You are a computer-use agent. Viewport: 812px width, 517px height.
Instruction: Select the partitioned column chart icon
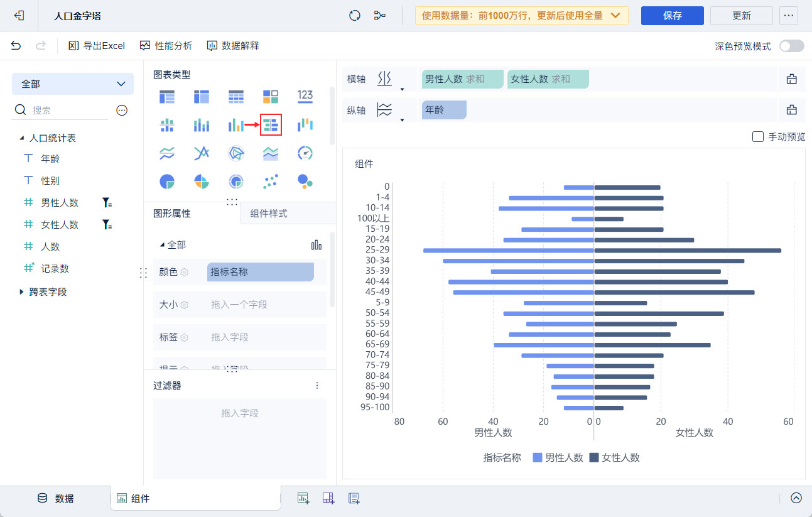166,125
